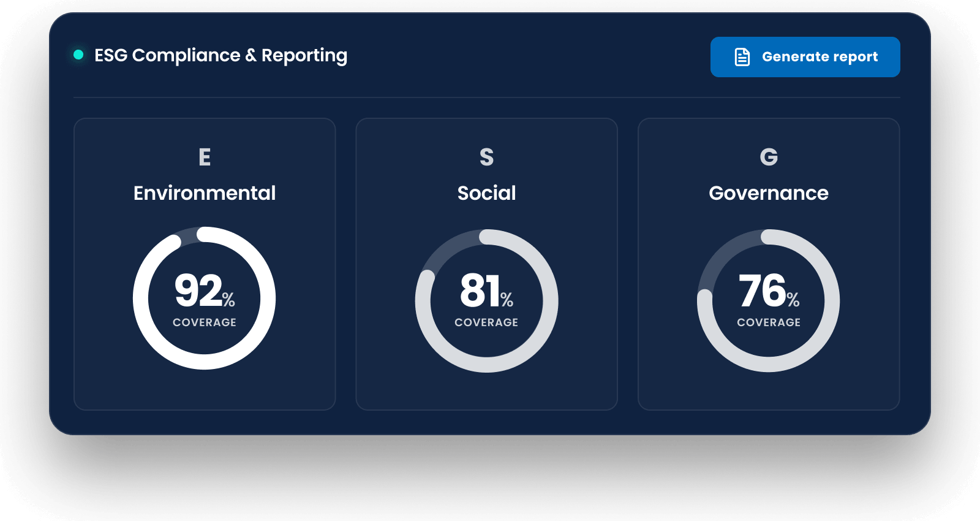Screen dimensions: 980x521
Task: Open the Environmental card title
Action: [x=205, y=193]
